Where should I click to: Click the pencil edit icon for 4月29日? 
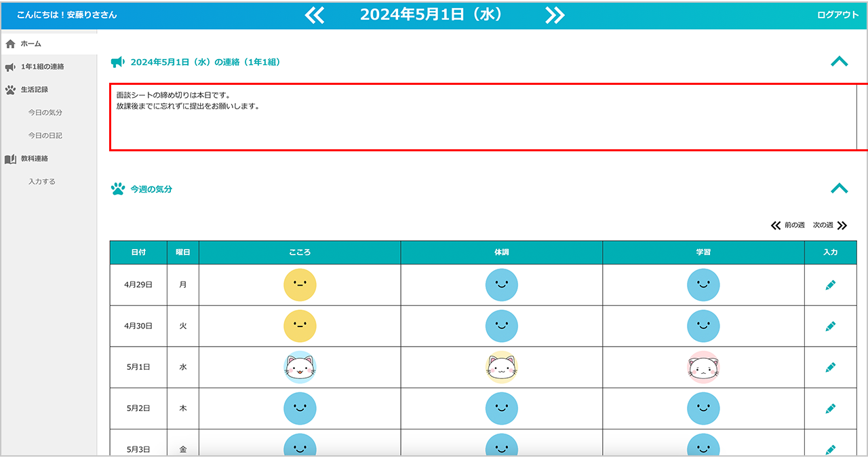coord(830,285)
